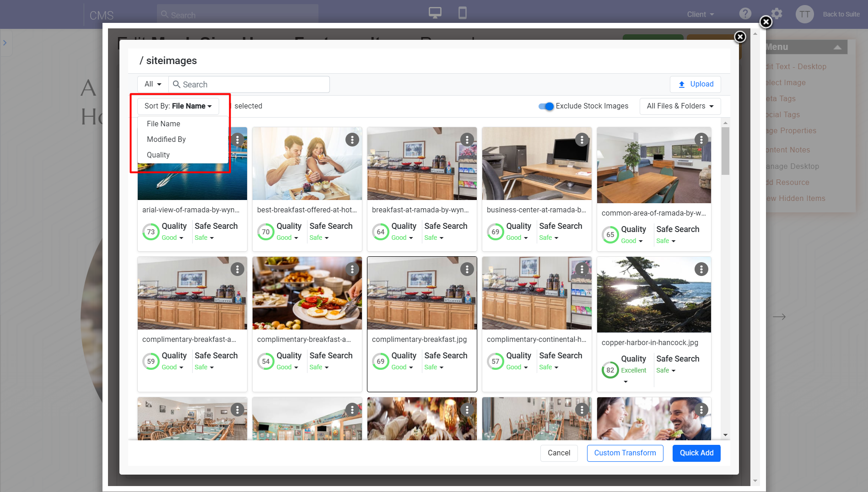
Task: Click quality score 73 circle for arial-view
Action: [x=151, y=232]
